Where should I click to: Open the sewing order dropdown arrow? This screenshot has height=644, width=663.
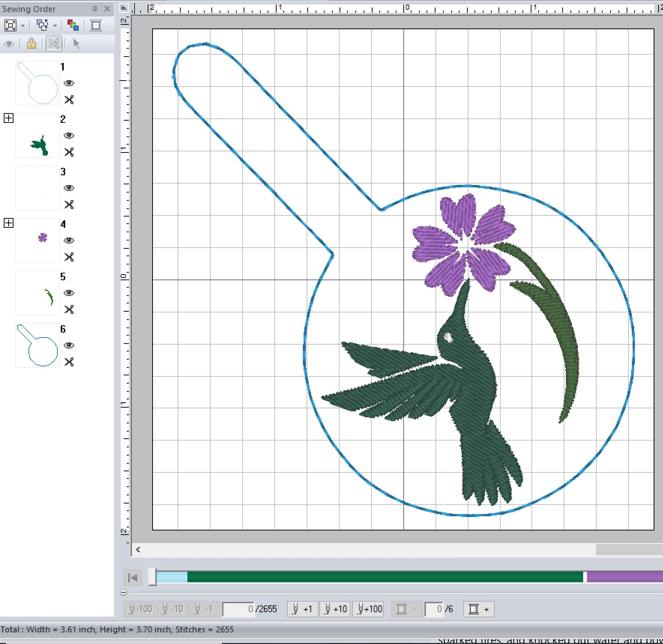click(55, 26)
